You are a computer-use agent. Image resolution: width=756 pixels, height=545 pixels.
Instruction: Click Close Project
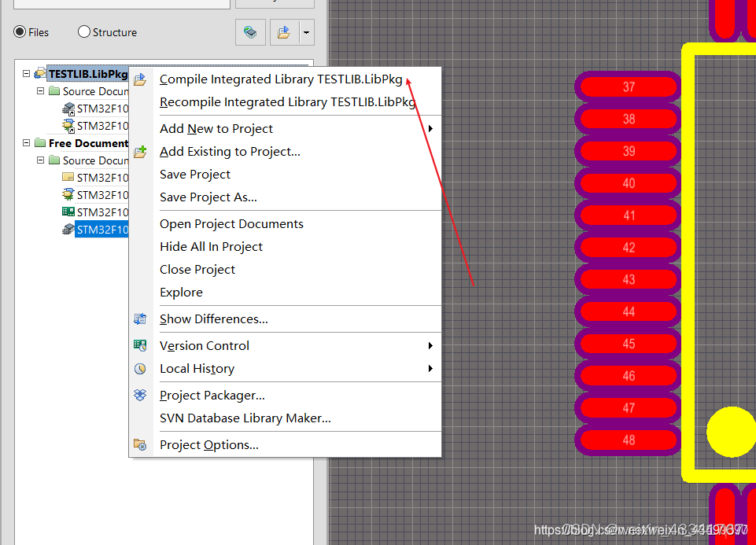286,270
